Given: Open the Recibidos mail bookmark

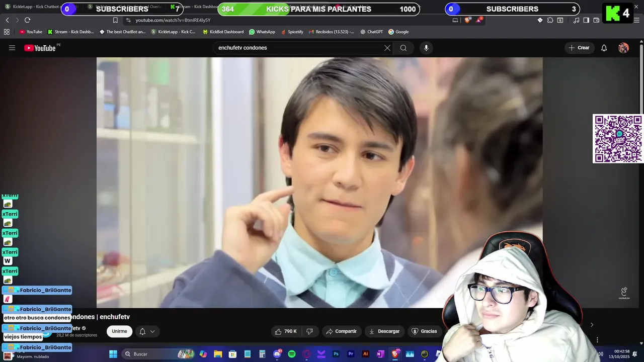Looking at the screenshot, I should [x=331, y=32].
